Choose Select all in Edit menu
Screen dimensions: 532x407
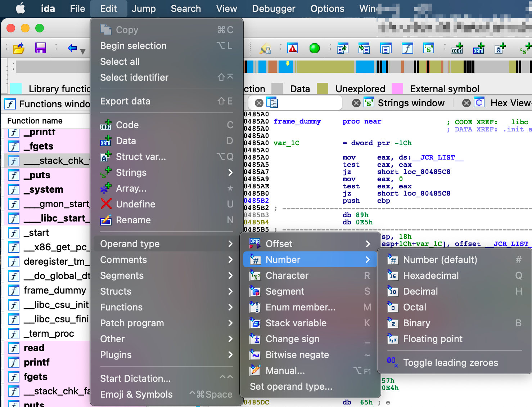167,62
